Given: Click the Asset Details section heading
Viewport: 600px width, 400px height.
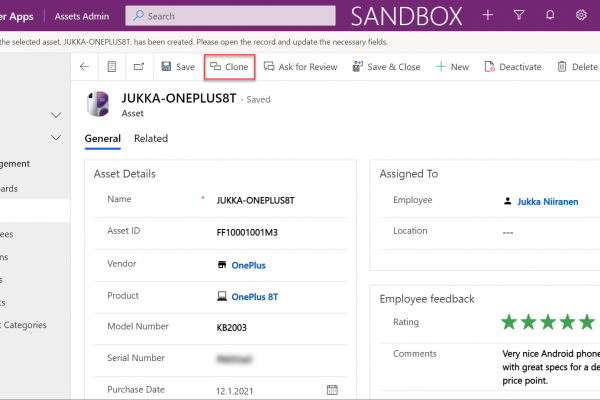Looking at the screenshot, I should [125, 174].
